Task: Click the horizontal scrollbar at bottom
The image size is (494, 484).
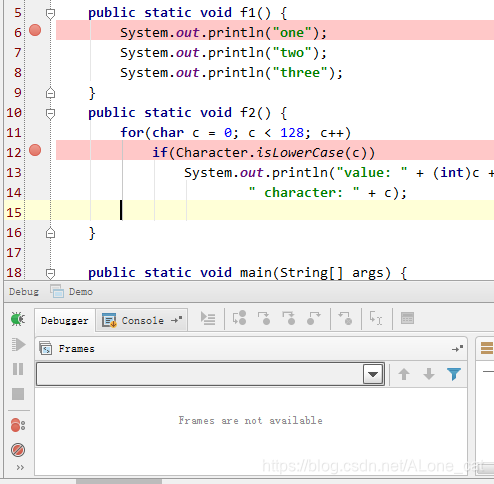Action: pyautogui.click(x=119, y=482)
